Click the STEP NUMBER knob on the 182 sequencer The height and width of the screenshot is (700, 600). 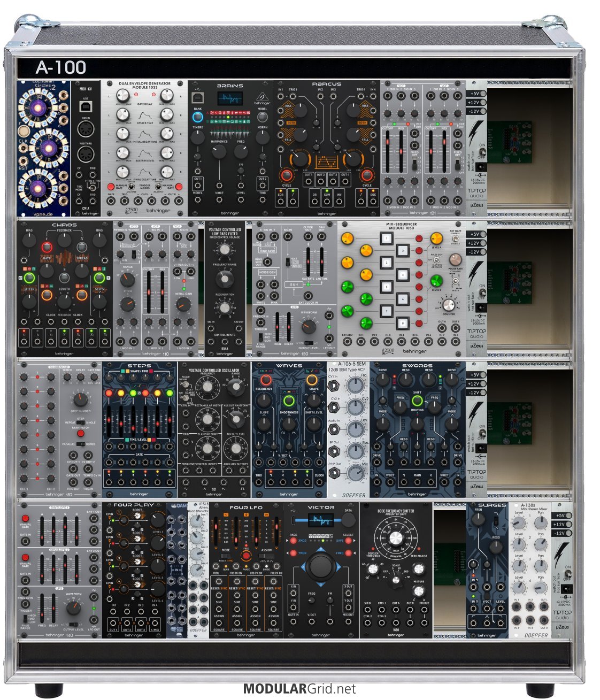(80, 399)
